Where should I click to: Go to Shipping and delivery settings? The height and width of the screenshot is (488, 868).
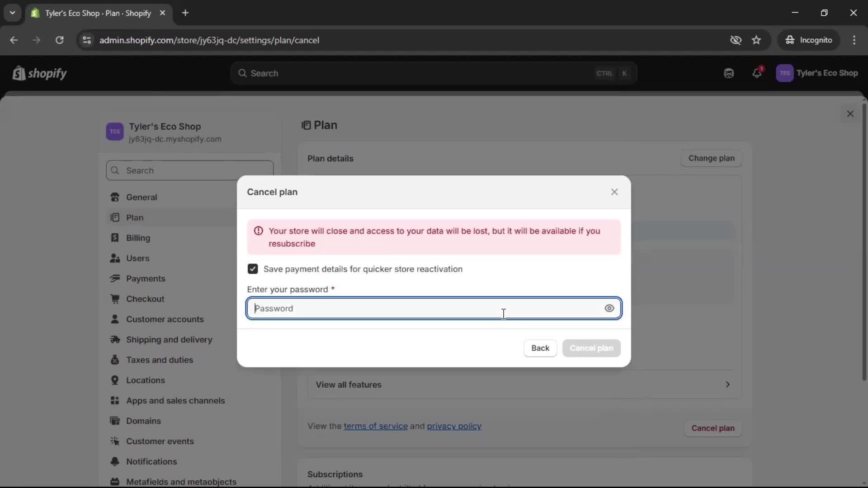pos(169,339)
